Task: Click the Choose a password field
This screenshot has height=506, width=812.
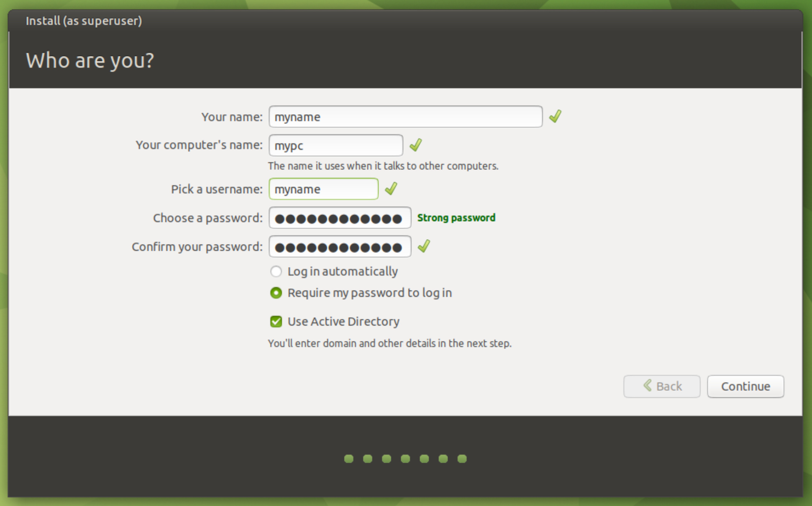Action: tap(340, 218)
